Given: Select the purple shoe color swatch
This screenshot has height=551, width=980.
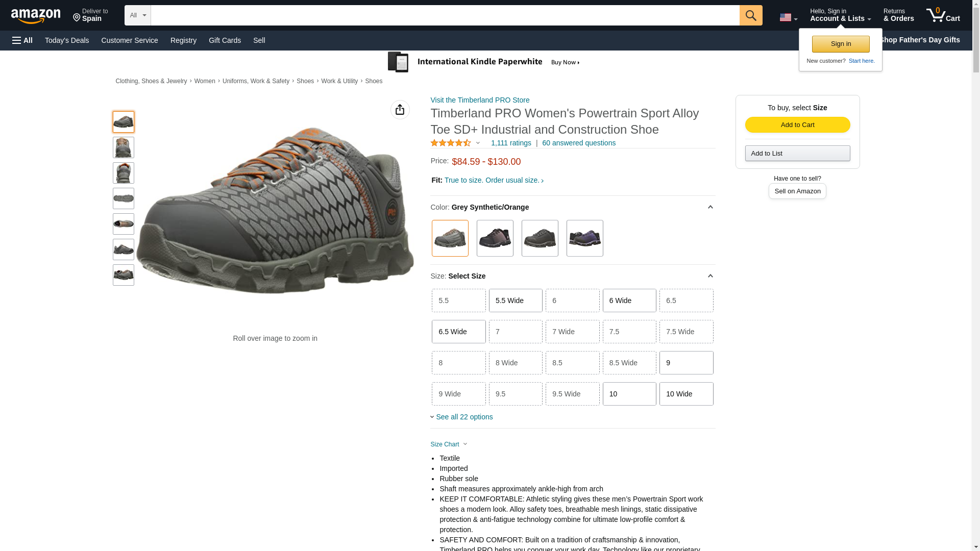Looking at the screenshot, I should [584, 238].
